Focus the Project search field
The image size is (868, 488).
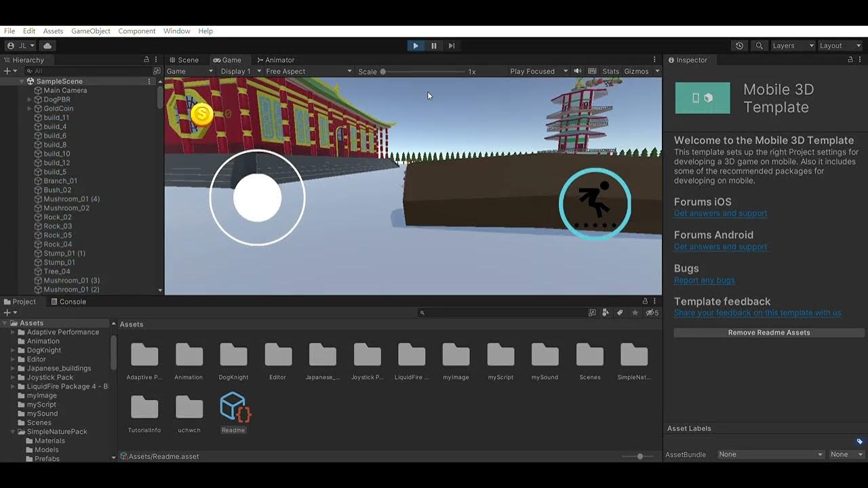click(502, 312)
